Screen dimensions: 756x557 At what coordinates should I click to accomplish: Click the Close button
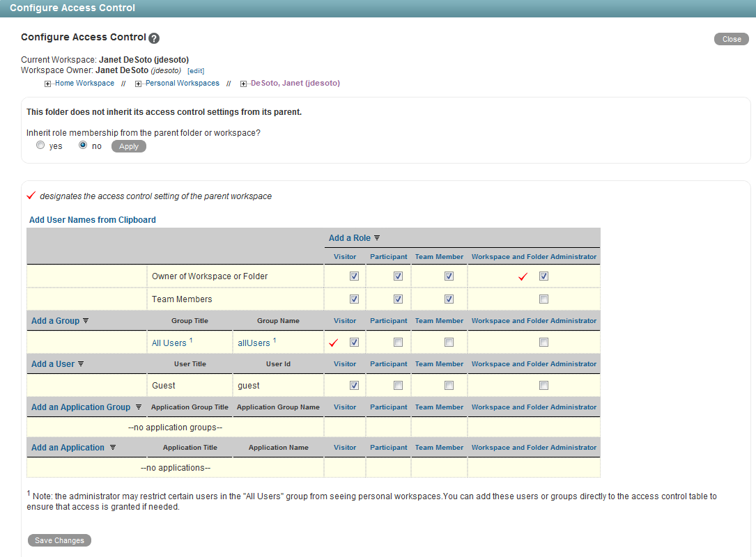coord(731,38)
